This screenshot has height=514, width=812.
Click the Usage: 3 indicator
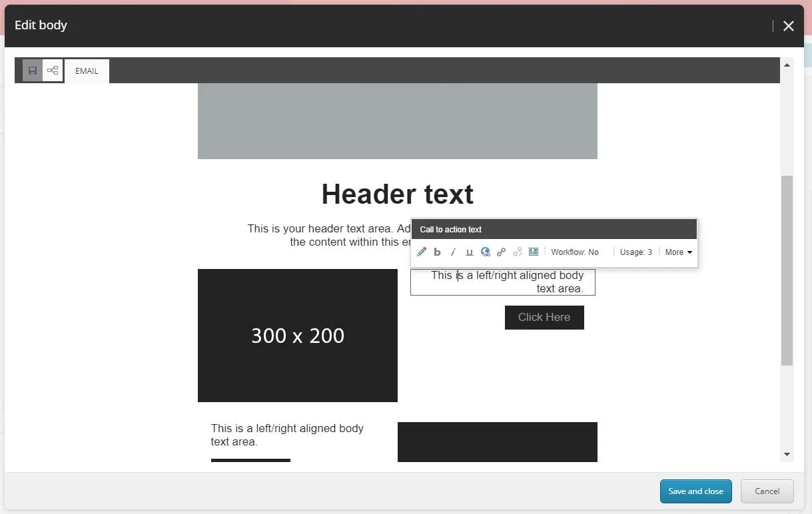coord(635,252)
